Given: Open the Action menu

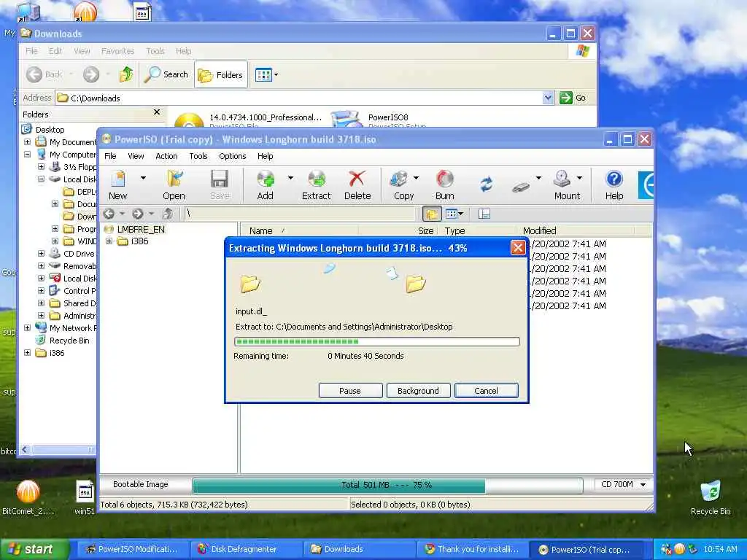Looking at the screenshot, I should point(166,156).
